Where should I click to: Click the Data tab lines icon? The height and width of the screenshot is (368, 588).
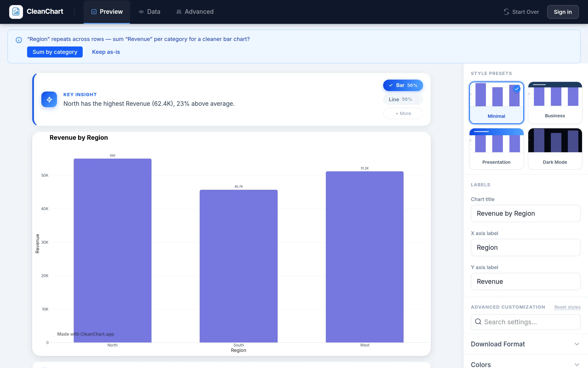pyautogui.click(x=141, y=12)
